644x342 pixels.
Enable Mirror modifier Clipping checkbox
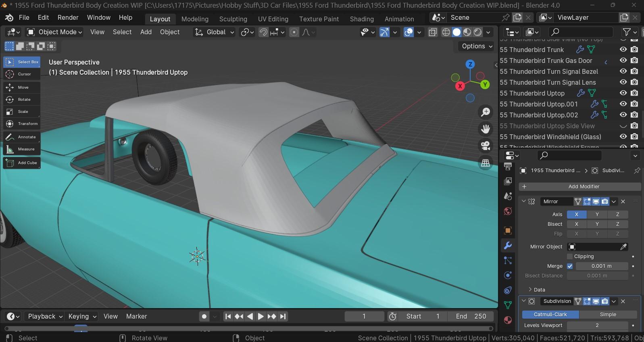coord(570,256)
